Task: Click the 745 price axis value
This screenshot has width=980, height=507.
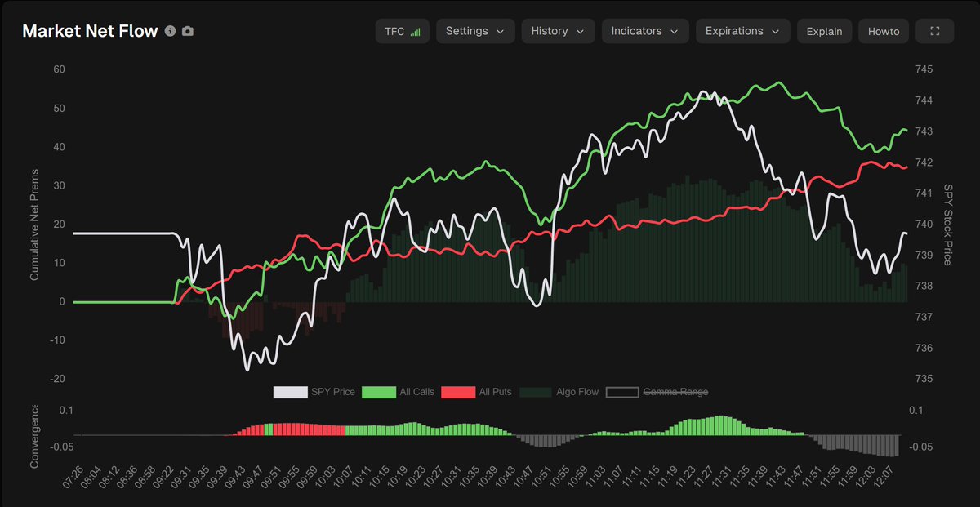Action: pyautogui.click(x=924, y=69)
